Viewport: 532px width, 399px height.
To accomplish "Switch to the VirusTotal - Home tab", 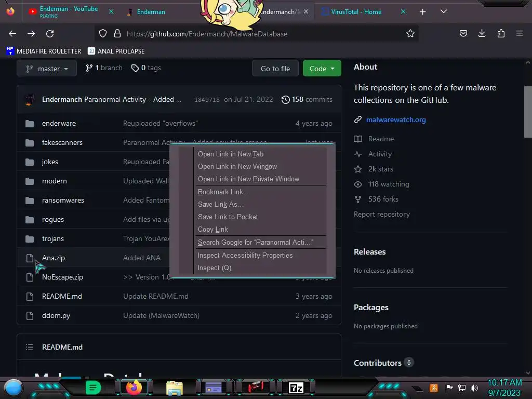I will 356,12.
